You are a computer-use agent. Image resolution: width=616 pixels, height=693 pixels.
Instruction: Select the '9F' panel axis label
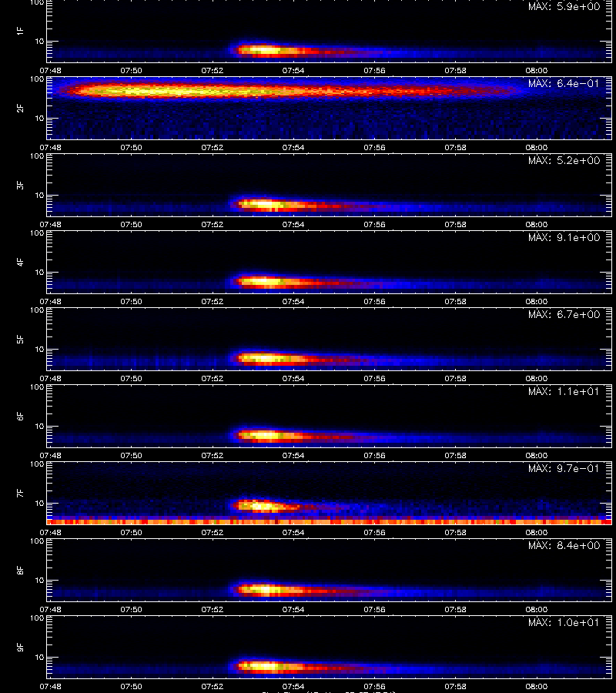(20, 648)
